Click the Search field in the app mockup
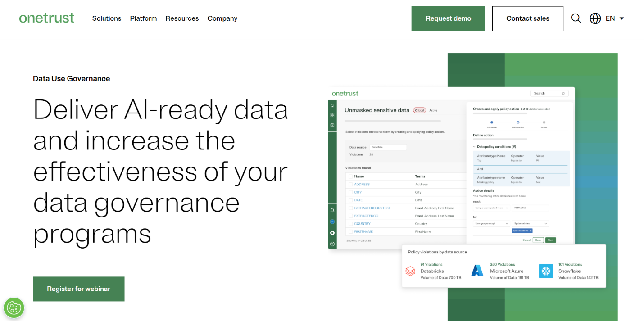Viewport: 644px width, 321px height. [x=549, y=93]
